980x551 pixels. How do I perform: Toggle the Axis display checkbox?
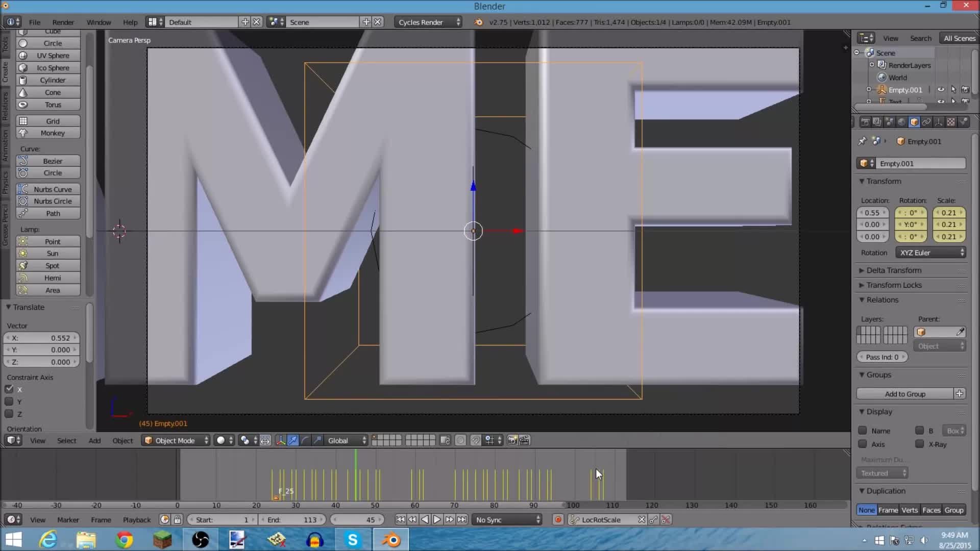point(864,443)
